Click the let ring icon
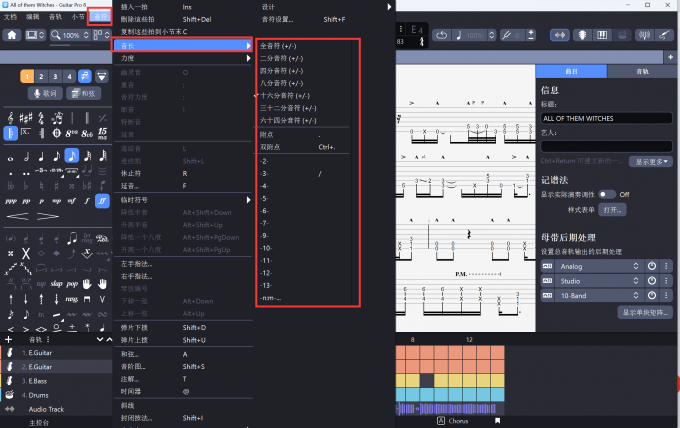The width and height of the screenshot is (680, 428). [87, 238]
